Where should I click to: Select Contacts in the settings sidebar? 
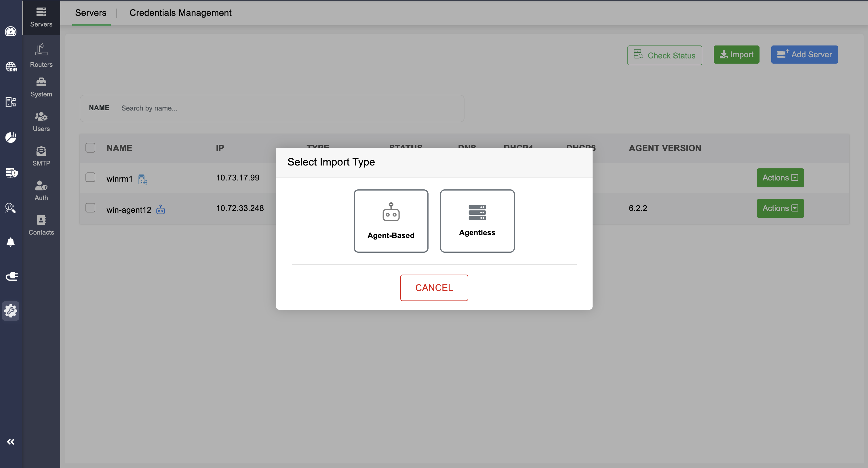tap(41, 225)
